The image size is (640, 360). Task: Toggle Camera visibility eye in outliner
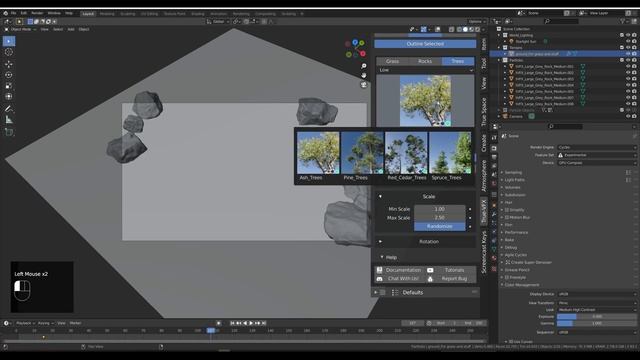click(x=628, y=116)
